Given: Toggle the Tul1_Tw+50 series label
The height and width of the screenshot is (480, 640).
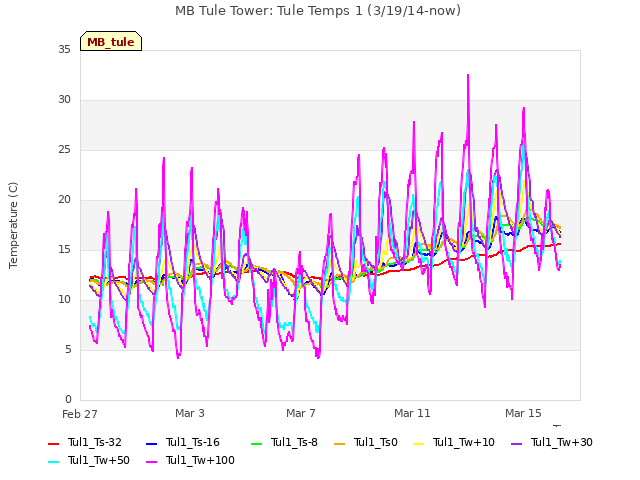Looking at the screenshot, I should coord(99,460).
